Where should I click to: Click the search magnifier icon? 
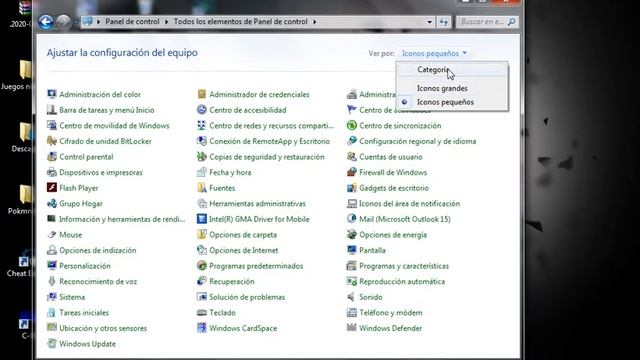[512, 22]
